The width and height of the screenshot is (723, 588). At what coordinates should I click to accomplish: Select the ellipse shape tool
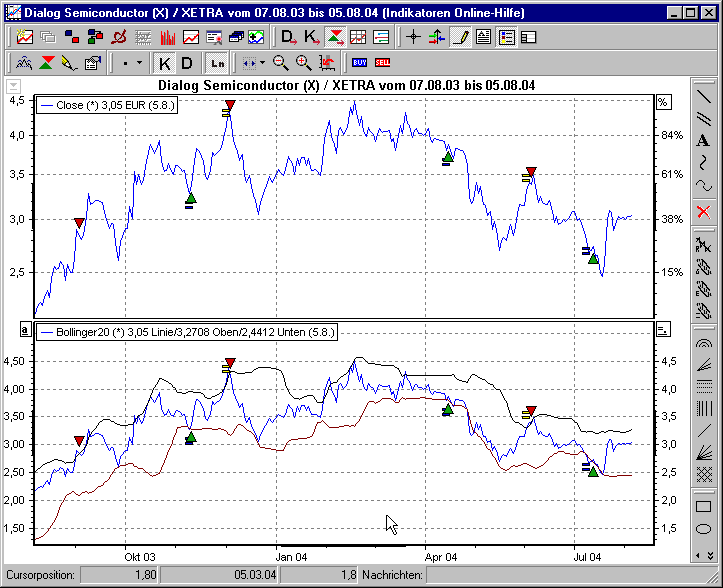704,528
